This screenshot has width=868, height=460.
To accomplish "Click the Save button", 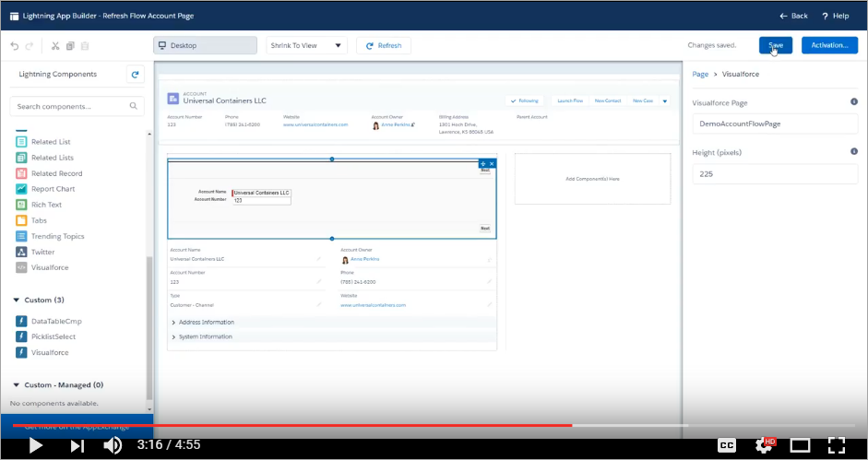I will click(776, 45).
